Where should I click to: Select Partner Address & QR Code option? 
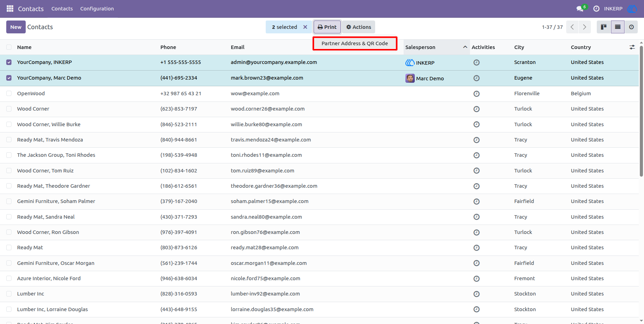(355, 43)
